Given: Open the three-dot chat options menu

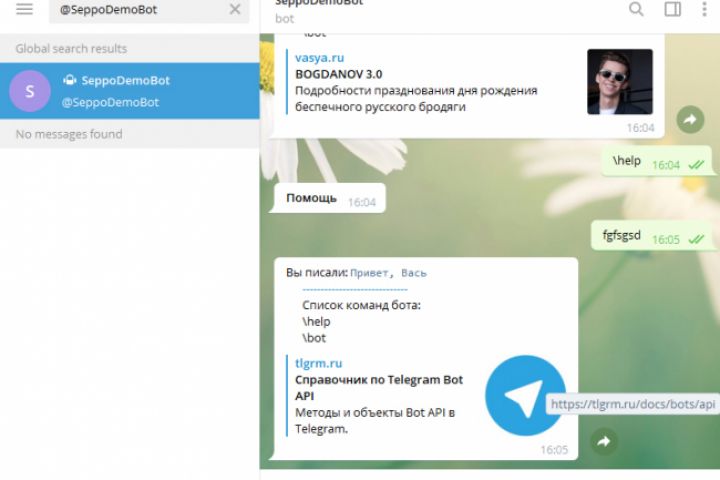Looking at the screenshot, I should 704,9.
